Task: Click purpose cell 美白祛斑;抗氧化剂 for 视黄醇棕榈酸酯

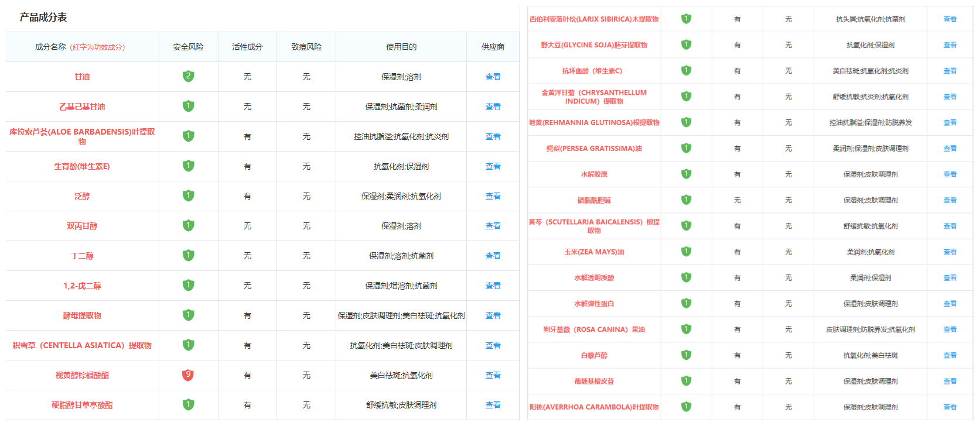Action: (x=401, y=375)
